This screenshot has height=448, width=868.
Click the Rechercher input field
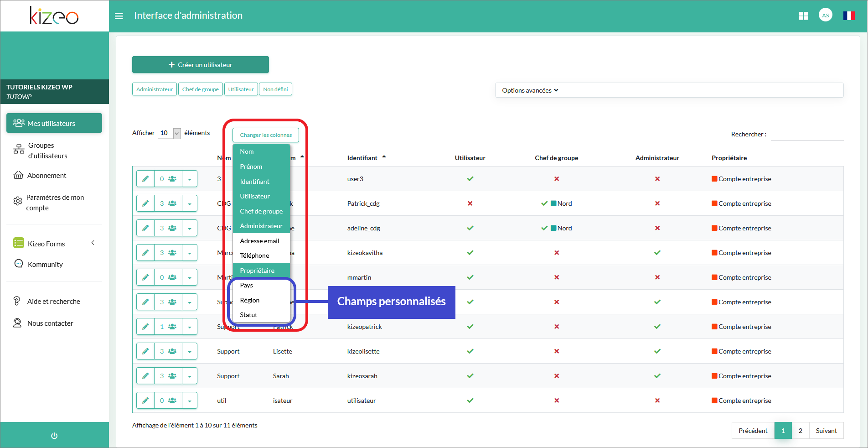coord(807,134)
